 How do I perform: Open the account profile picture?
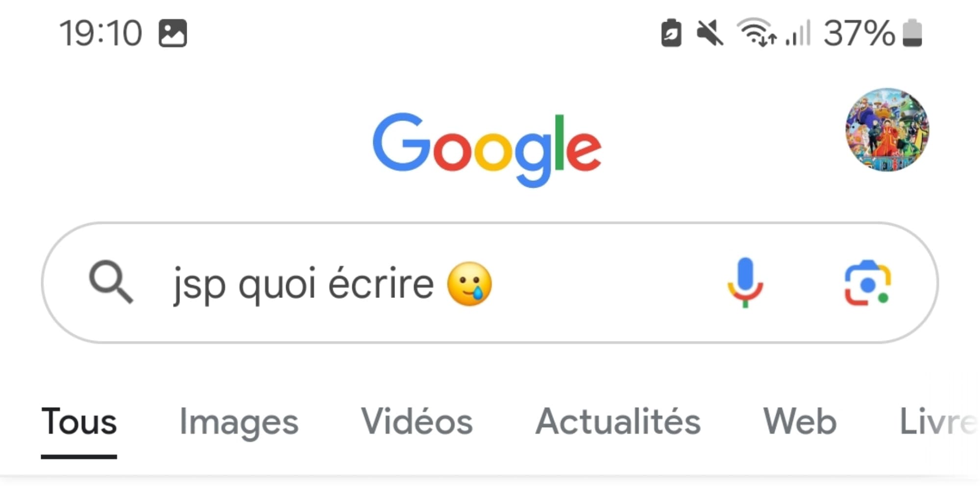886,131
